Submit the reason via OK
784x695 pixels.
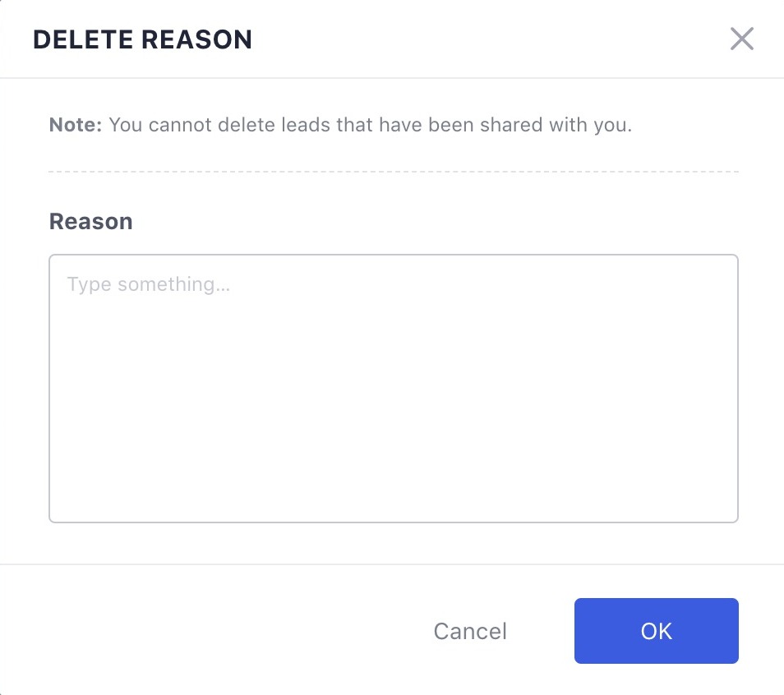pos(656,631)
